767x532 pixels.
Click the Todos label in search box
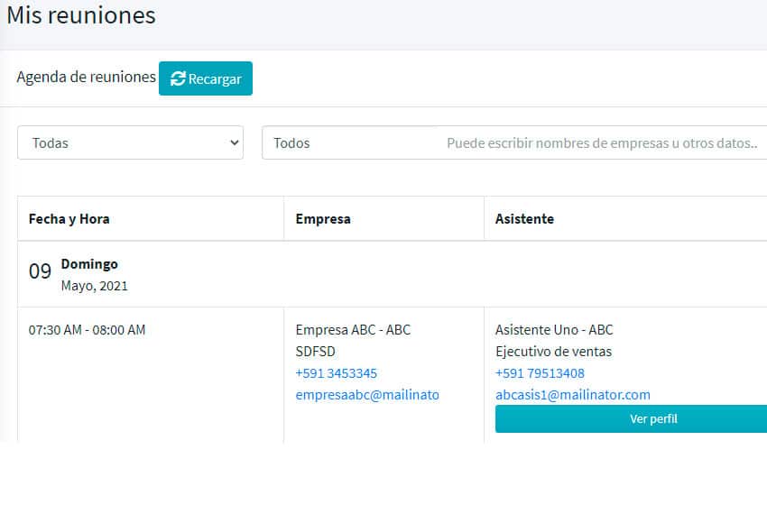291,143
